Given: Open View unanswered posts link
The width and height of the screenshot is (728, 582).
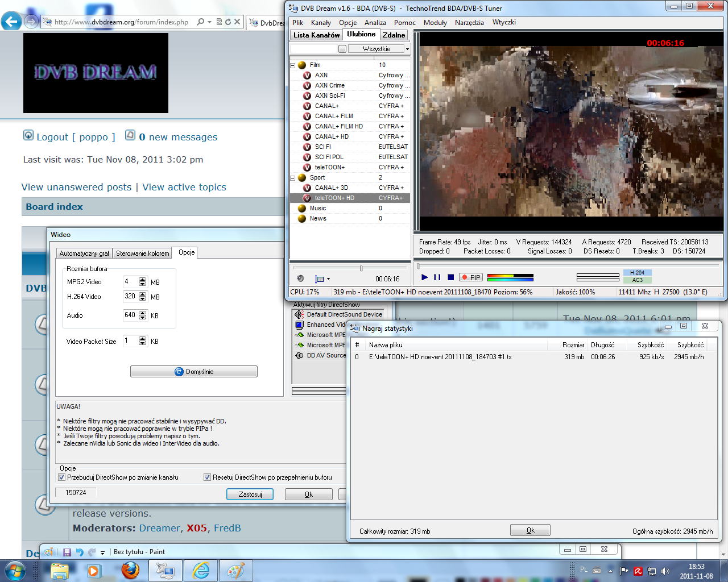Looking at the screenshot, I should point(76,187).
